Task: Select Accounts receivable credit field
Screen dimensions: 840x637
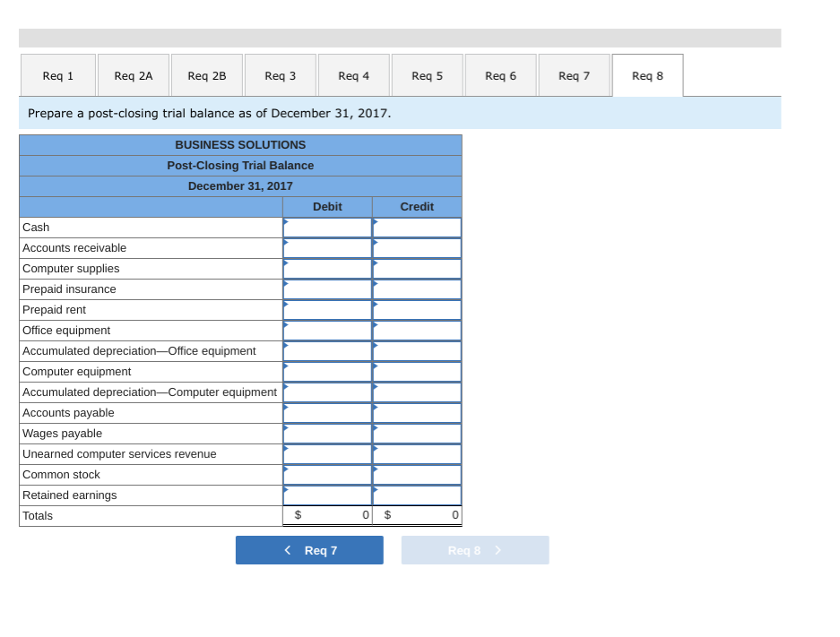Action: point(417,248)
